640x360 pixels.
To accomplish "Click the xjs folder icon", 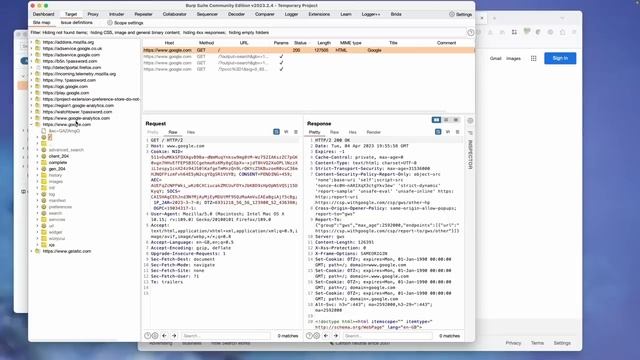I will [44, 245].
